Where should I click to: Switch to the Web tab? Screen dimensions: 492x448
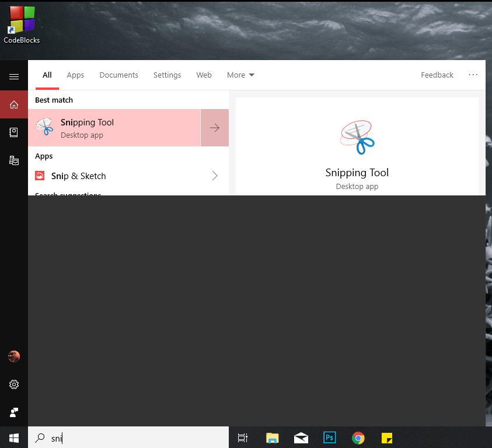tap(204, 75)
